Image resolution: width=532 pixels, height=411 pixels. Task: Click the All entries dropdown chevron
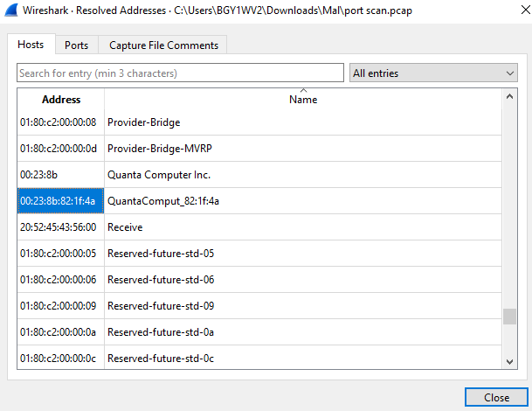pos(509,73)
